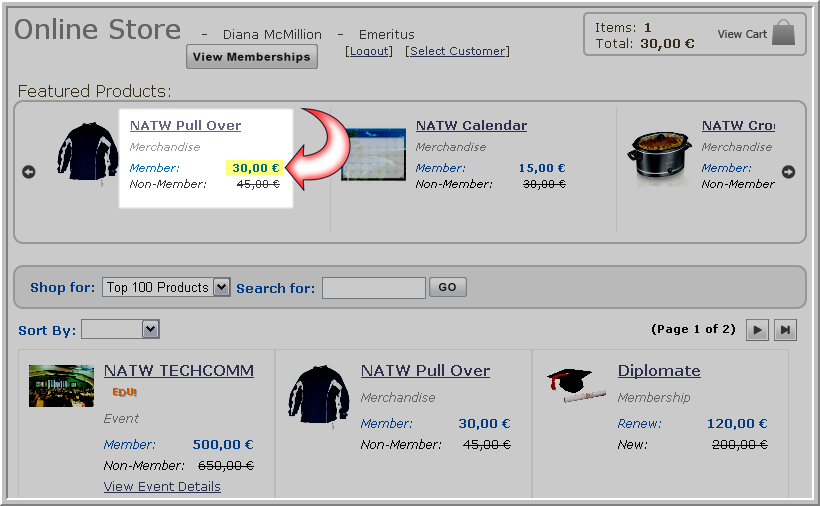The image size is (820, 506).
Task: Open NATW Pull Over in product list
Action: 425,371
